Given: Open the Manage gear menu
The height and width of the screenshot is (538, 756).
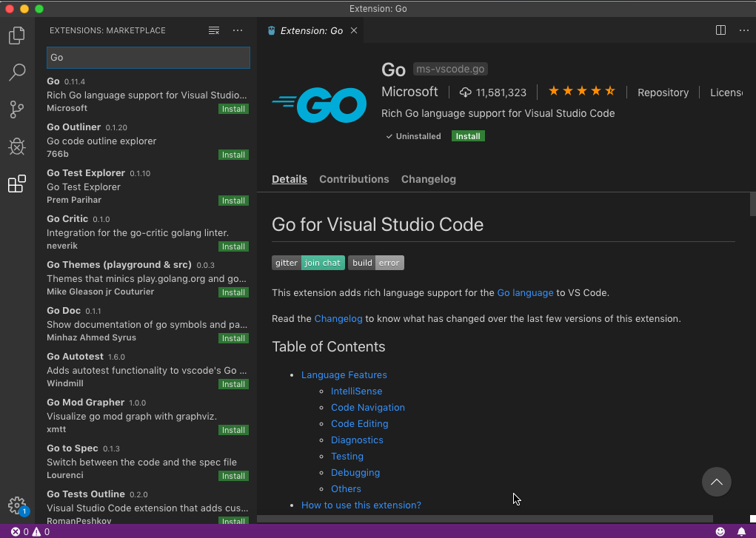Looking at the screenshot, I should pos(17,505).
